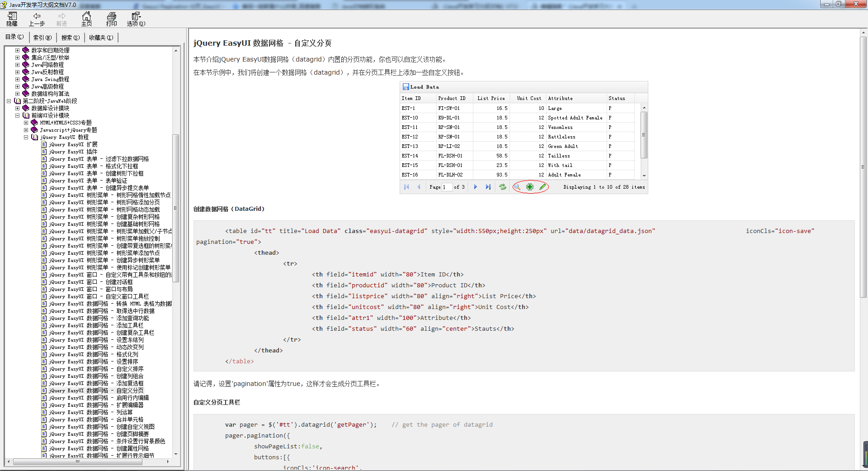Click page icon beside 数据网格 - 合并单元格
The height and width of the screenshot is (471, 868).
coord(44,419)
